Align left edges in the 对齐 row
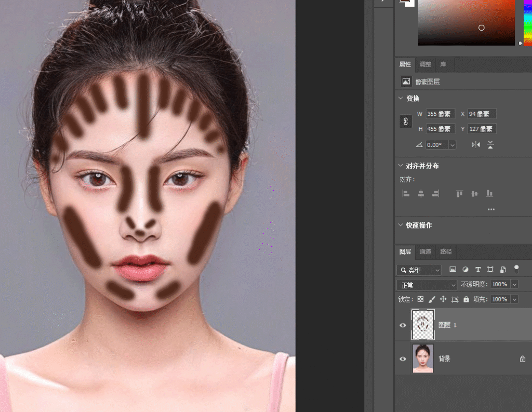Screen dimensions: 532x412 406,193
